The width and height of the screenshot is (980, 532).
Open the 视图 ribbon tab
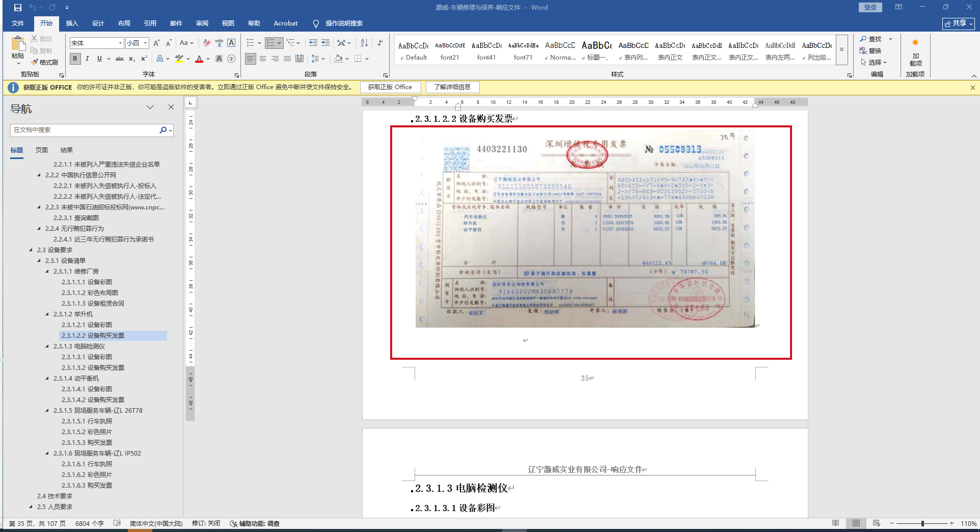coord(228,23)
